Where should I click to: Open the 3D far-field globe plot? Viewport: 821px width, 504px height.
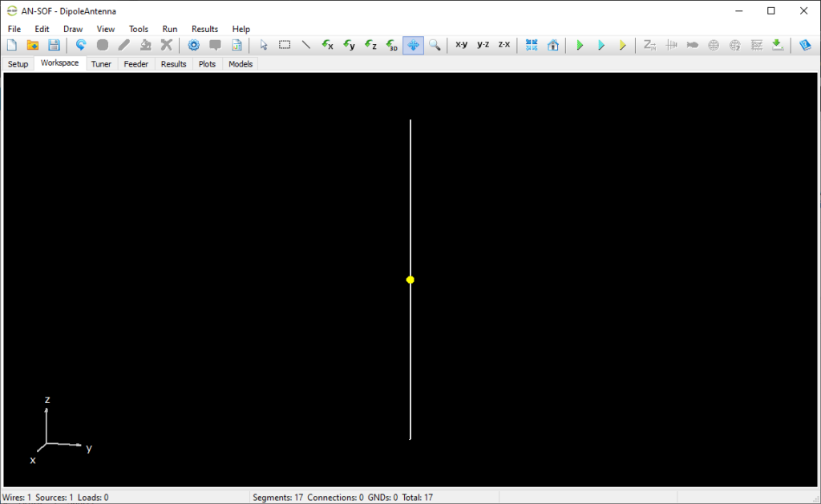714,45
